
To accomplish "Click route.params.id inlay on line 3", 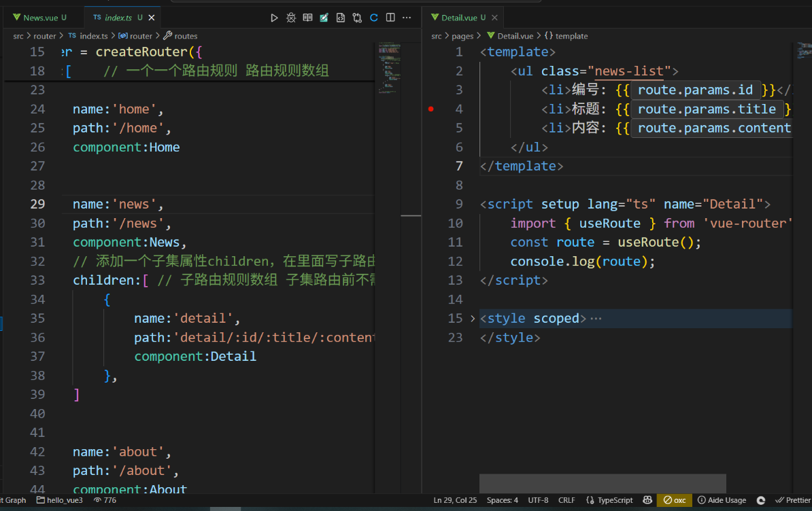I will click(x=695, y=90).
